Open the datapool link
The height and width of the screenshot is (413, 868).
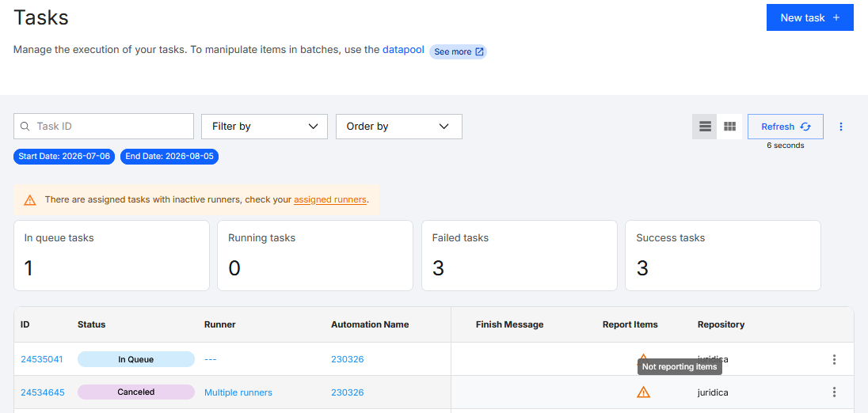coord(403,50)
